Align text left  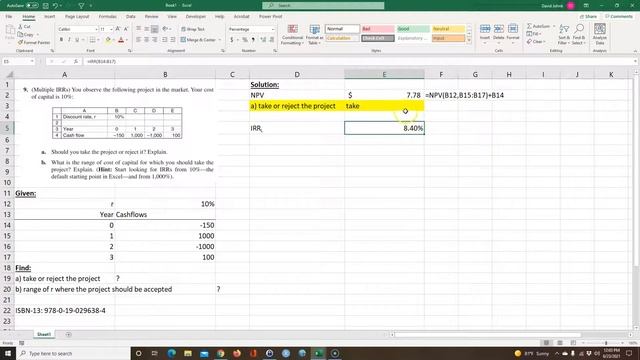point(139,40)
